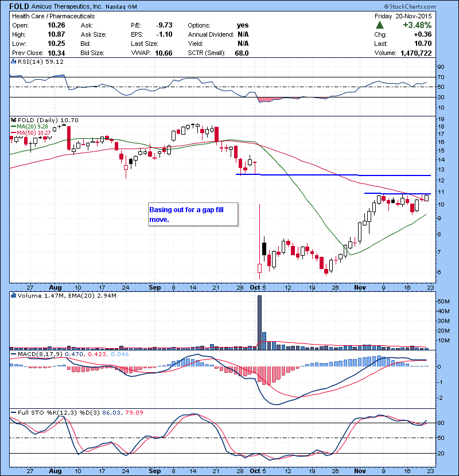Click the Yield N/A value
This screenshot has width=459, height=476.
tap(243, 44)
